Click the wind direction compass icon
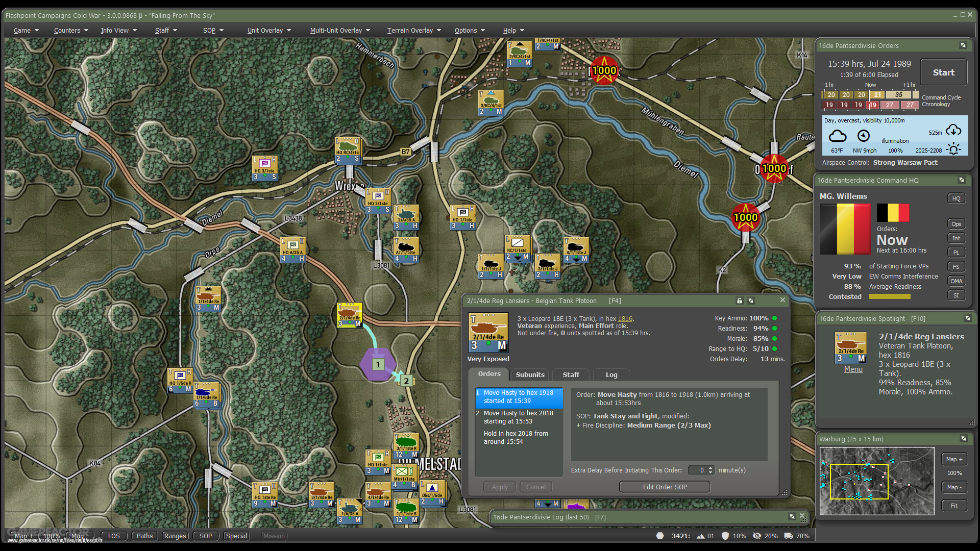The height and width of the screenshot is (551, 980). pyautogui.click(x=864, y=136)
